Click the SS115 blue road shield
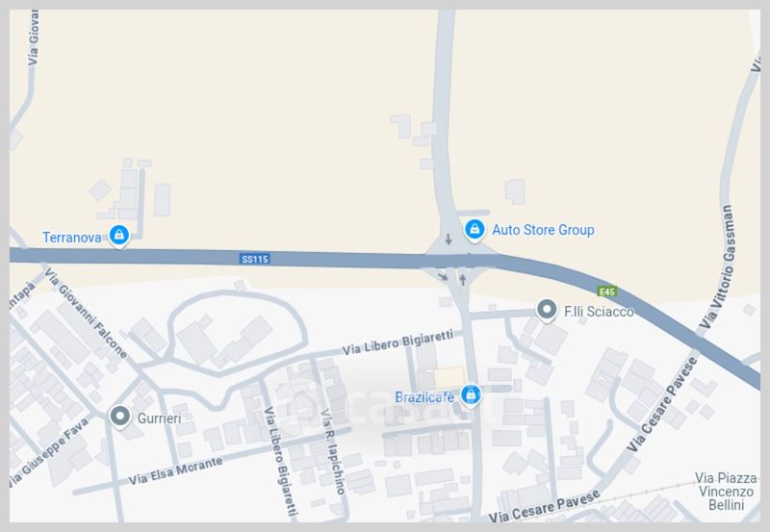The height and width of the screenshot is (532, 770). (x=255, y=259)
